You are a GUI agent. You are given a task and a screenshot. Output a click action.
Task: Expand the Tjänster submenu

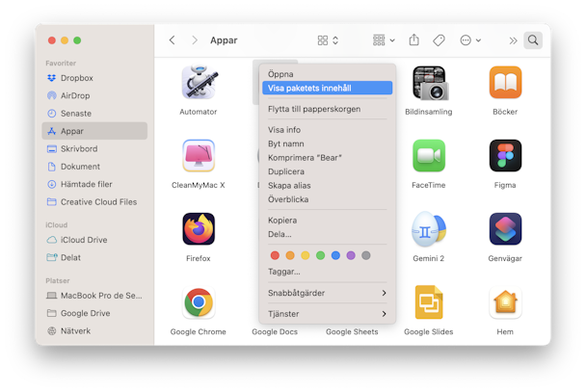point(327,314)
